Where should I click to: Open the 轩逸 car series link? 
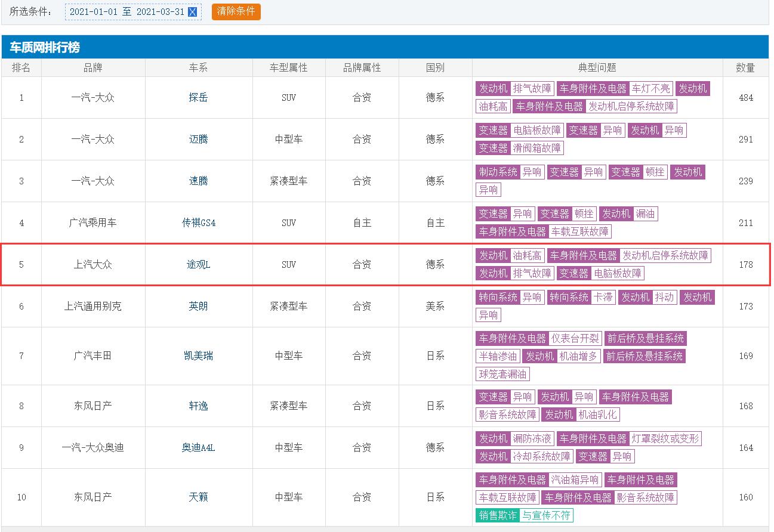point(198,406)
